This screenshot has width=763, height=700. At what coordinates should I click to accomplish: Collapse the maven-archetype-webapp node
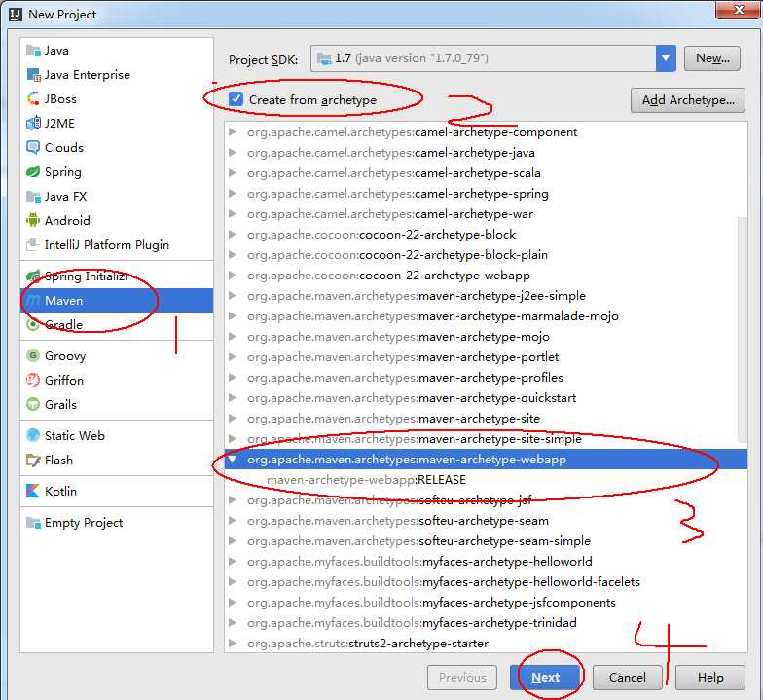point(233,460)
